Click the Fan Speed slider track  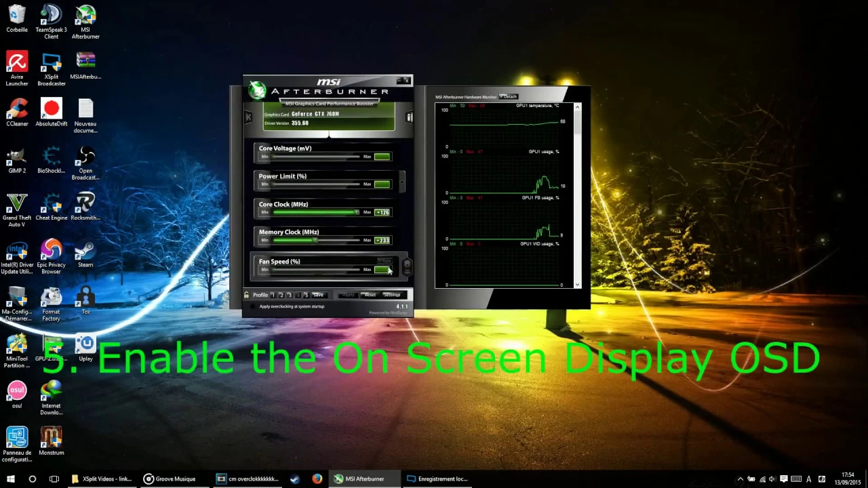315,269
